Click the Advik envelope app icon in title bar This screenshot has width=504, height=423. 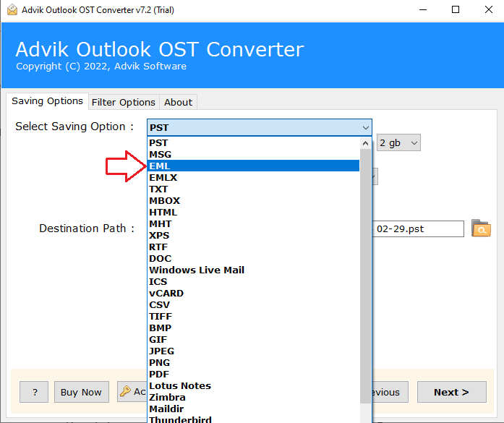[12, 9]
